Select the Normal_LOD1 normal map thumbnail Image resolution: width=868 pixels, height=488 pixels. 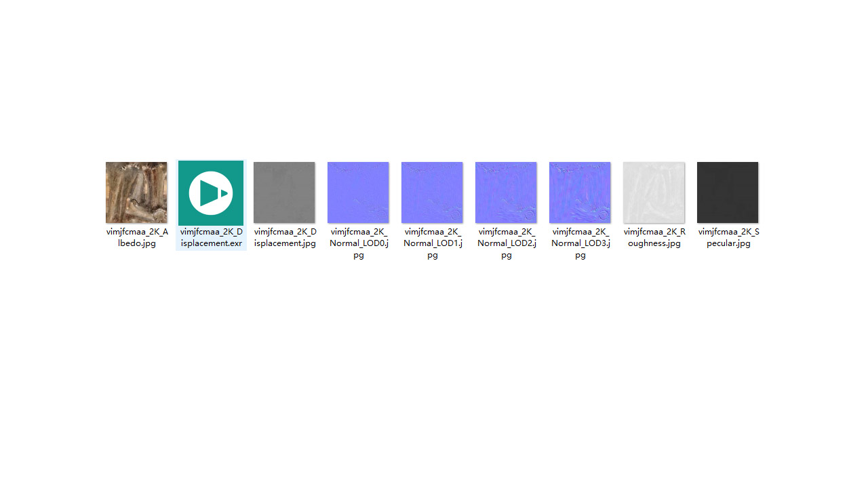(432, 192)
